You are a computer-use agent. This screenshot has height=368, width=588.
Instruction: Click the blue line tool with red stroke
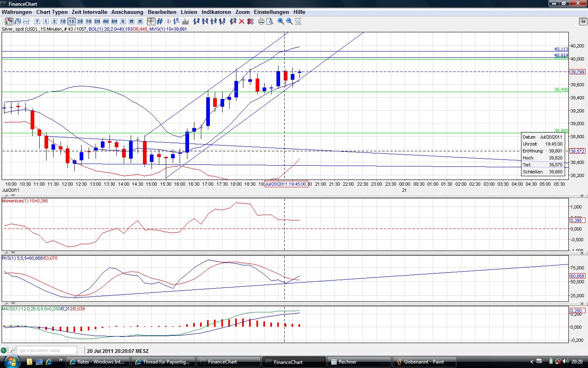(x=233, y=21)
